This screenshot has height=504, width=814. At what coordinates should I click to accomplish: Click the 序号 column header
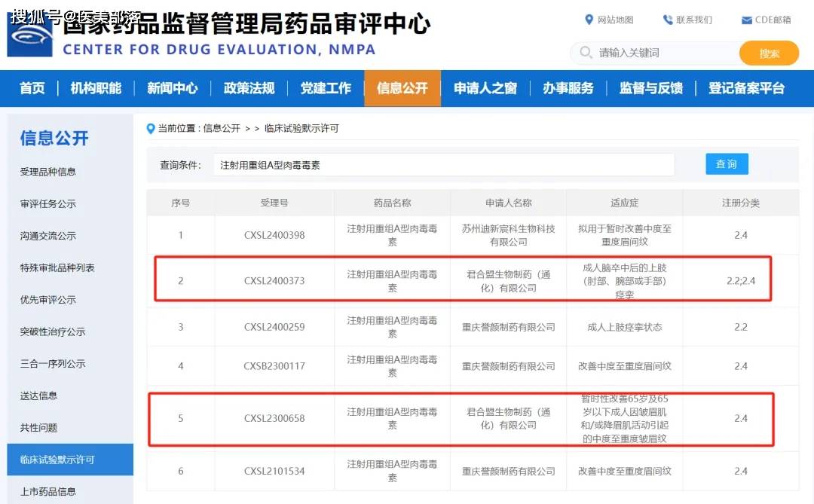tap(181, 203)
